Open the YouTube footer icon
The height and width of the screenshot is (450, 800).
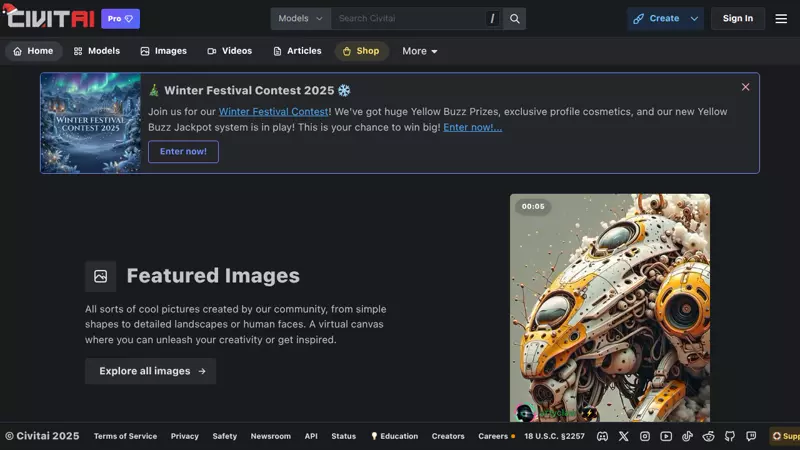click(x=666, y=436)
